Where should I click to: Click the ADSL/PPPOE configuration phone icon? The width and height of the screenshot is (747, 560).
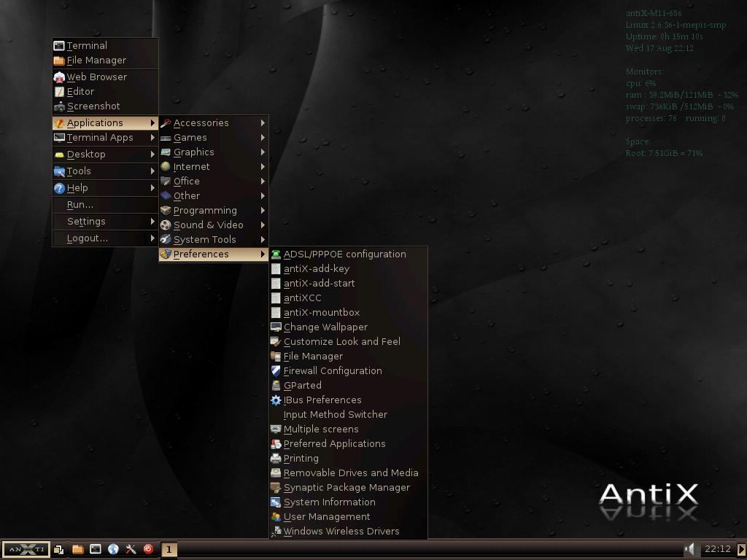tap(276, 254)
